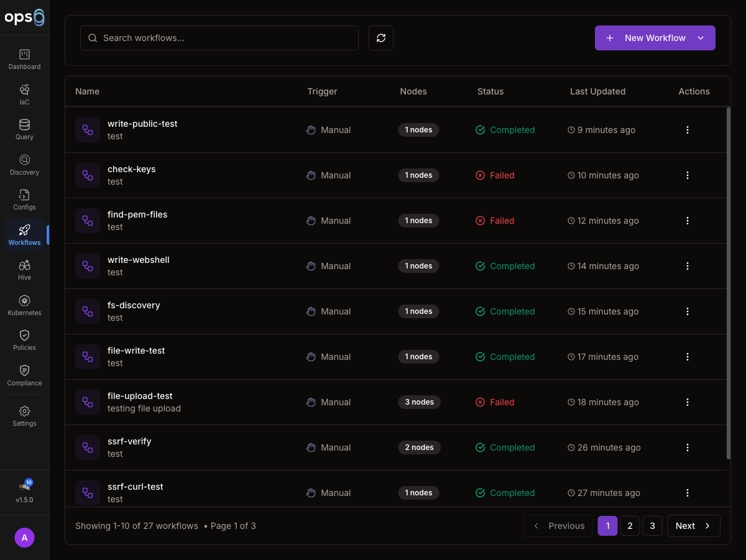Go to page 2 of workflows
The height and width of the screenshot is (560, 746).
[630, 526]
